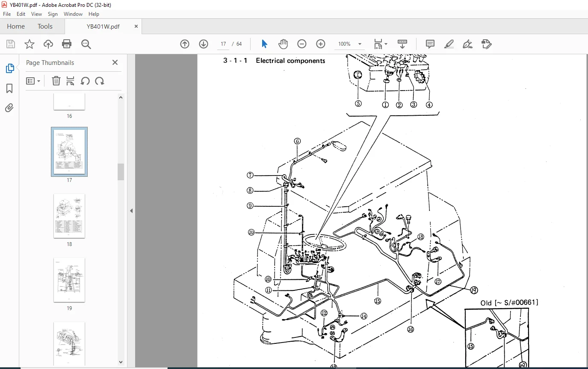Open the find text magnifier
The image size is (588, 369).
click(x=86, y=44)
